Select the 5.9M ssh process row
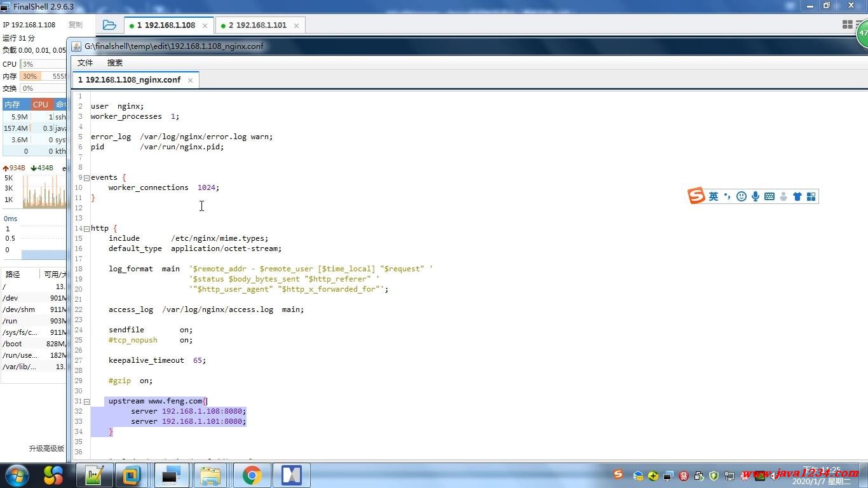868x488 pixels. tap(34, 117)
